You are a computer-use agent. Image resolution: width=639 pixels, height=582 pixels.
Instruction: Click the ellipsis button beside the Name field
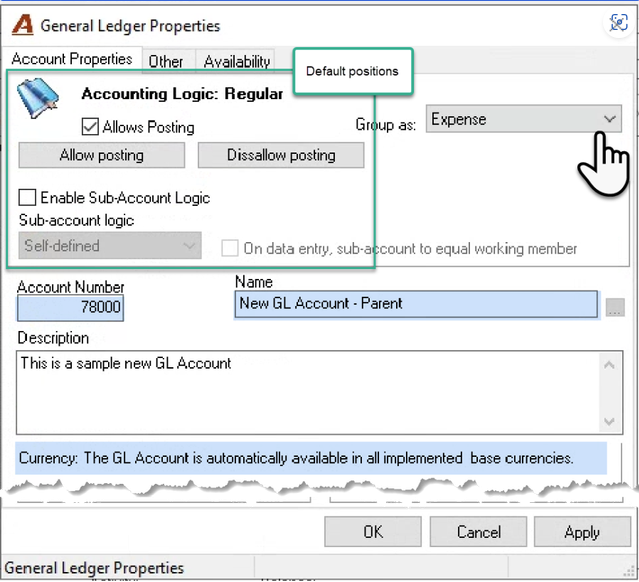(615, 307)
